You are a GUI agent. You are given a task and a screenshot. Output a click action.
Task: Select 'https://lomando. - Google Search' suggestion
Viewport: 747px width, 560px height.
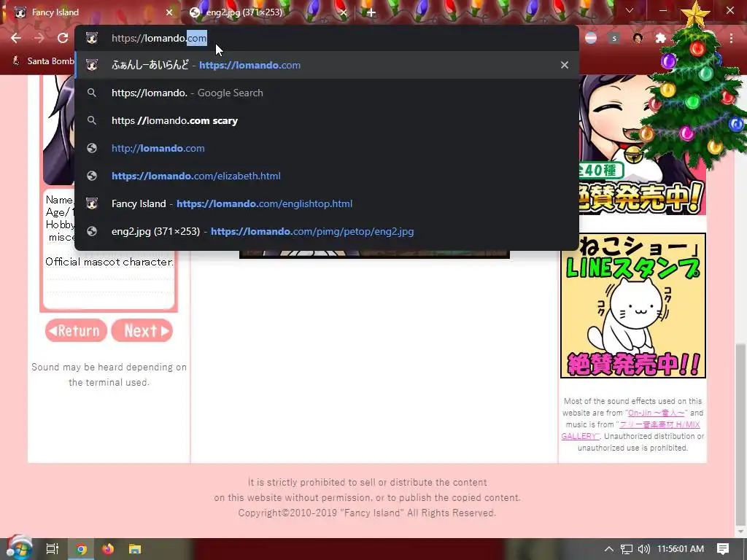click(327, 93)
